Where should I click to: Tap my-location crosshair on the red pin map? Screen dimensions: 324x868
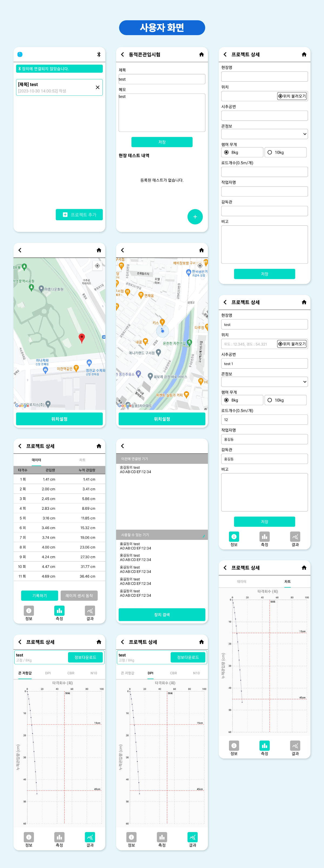pyautogui.click(x=97, y=266)
